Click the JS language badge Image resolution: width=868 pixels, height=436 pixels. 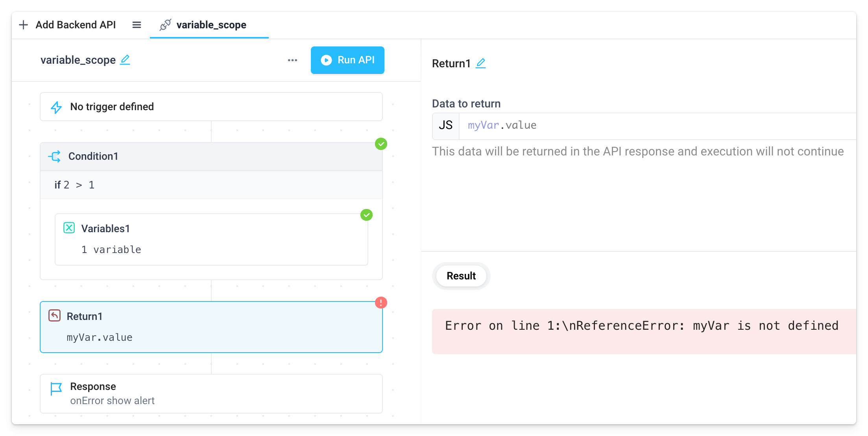445,126
